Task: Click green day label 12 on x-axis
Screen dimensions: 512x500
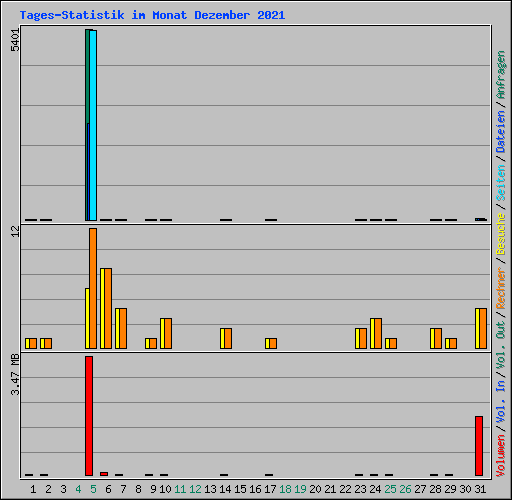Action: (195, 489)
